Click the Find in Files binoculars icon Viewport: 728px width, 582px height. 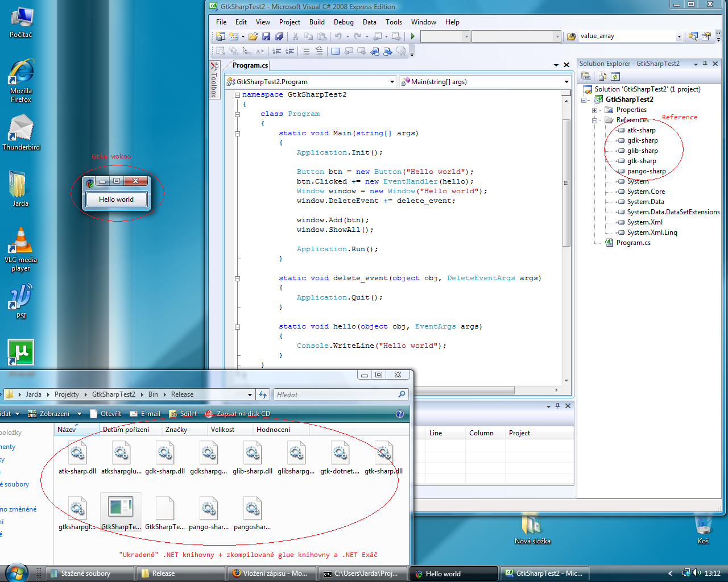572,36
